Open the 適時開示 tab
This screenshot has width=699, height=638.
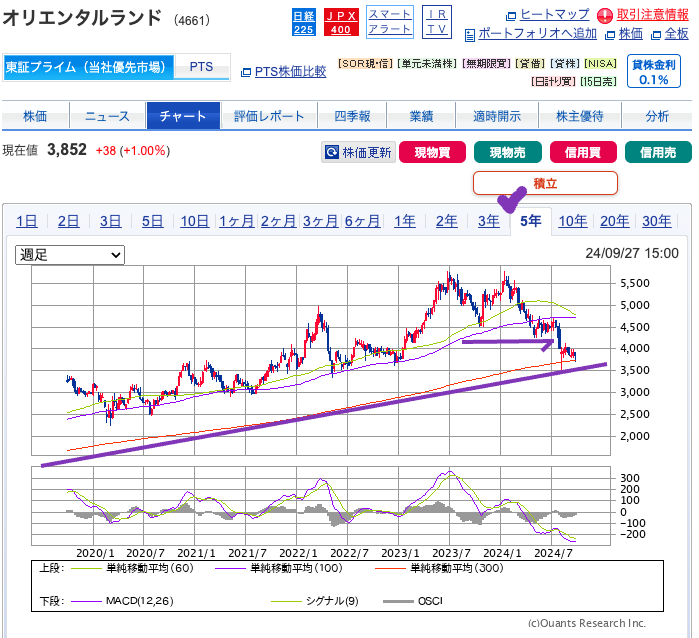click(497, 116)
